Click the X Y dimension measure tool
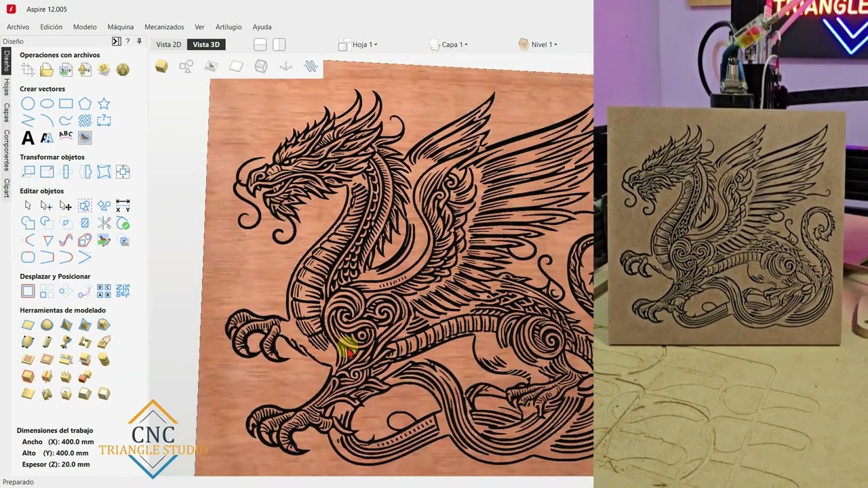 coord(123,205)
